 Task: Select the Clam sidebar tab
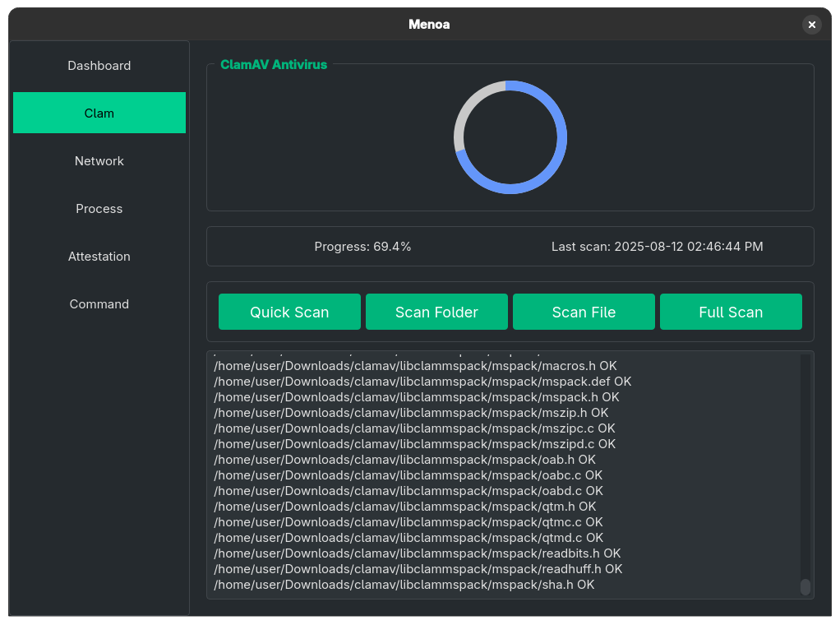coord(99,113)
